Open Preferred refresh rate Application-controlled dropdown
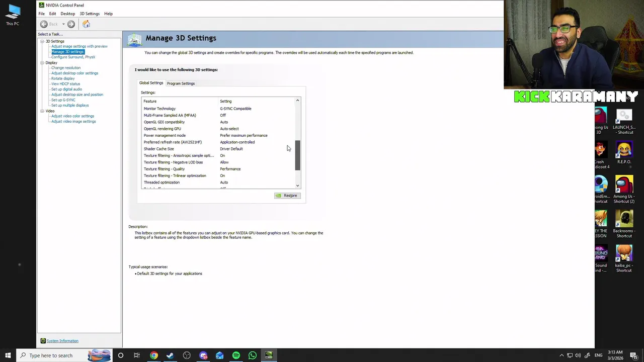The width and height of the screenshot is (644, 362). point(237,142)
